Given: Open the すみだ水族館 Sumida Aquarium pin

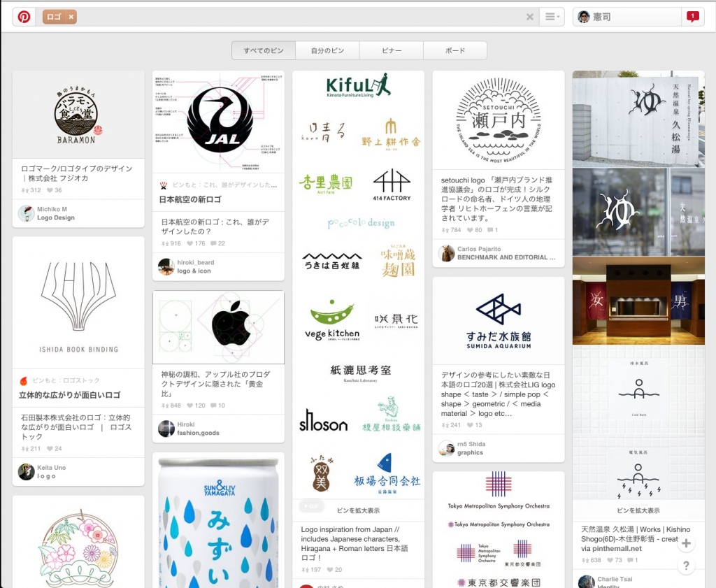Looking at the screenshot, I should coord(498,321).
